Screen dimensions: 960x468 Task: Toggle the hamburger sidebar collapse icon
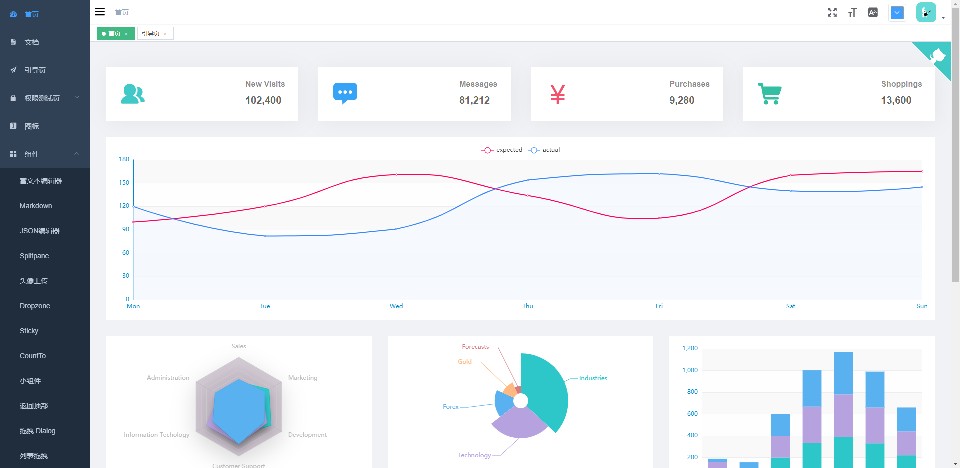[100, 12]
